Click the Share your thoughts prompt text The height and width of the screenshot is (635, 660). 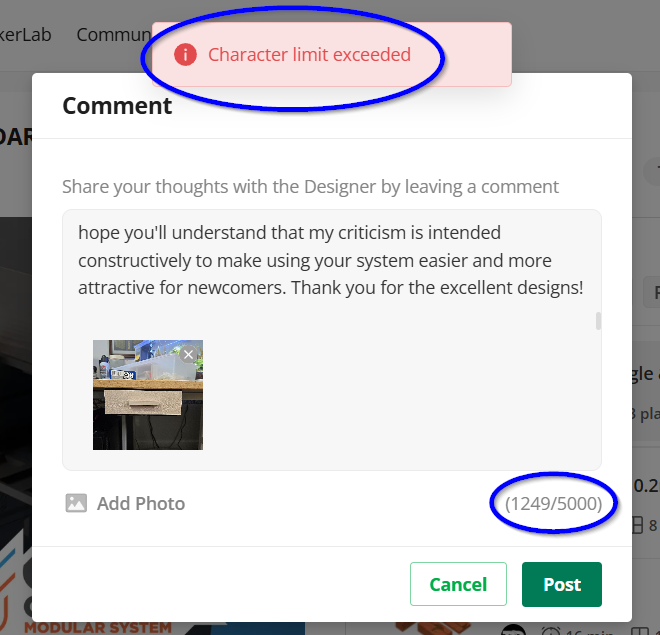pyautogui.click(x=310, y=186)
